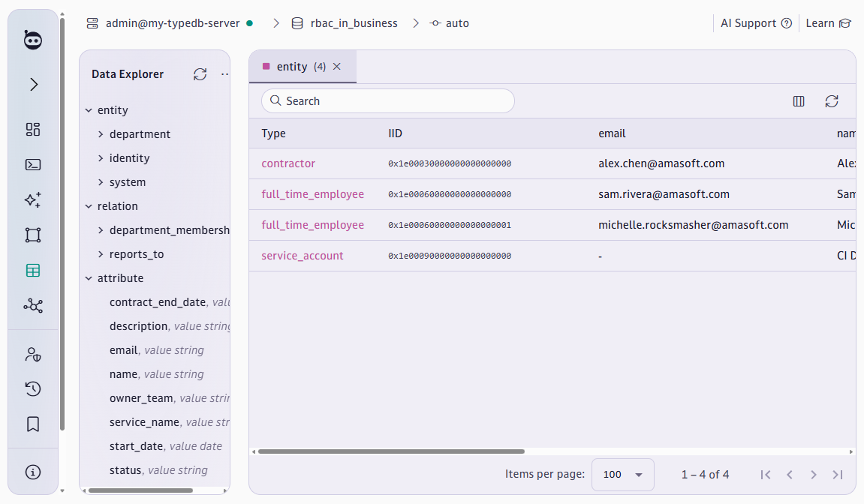Open the dashboard home icon in sidebar

tap(33, 130)
